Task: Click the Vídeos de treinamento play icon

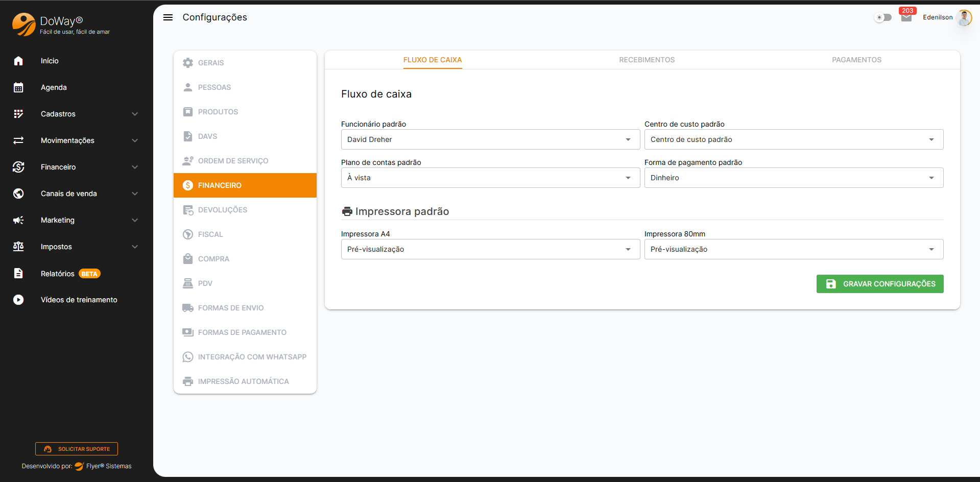Action: click(18, 300)
